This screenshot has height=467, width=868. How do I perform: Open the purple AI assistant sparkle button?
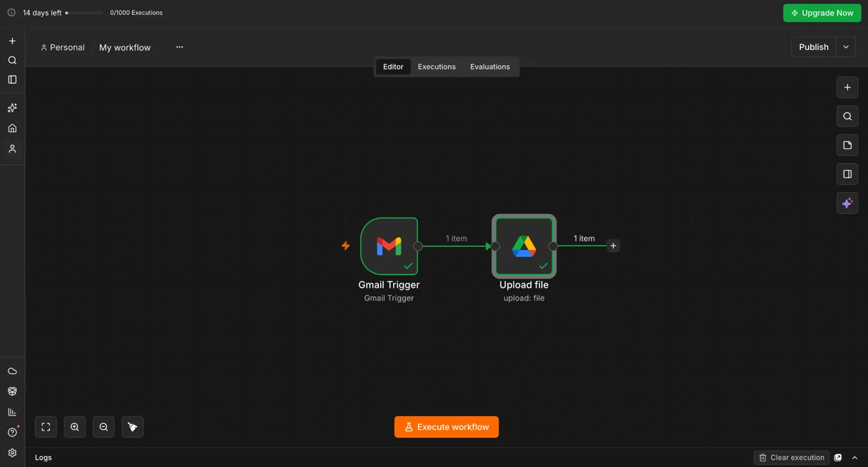click(x=847, y=203)
